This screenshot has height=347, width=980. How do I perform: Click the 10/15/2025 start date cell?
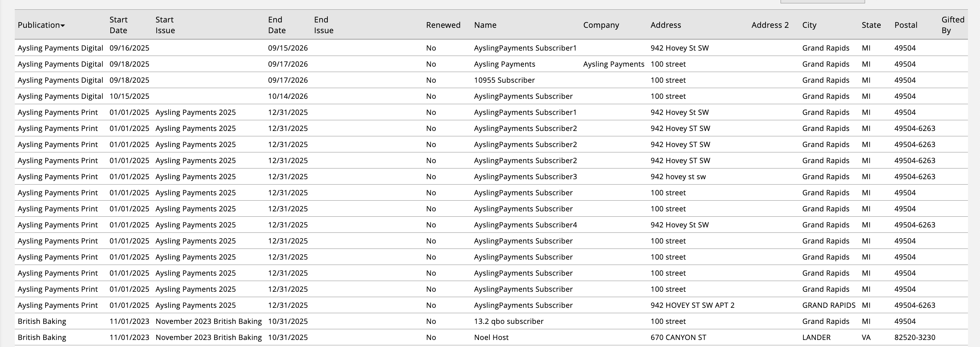click(129, 96)
